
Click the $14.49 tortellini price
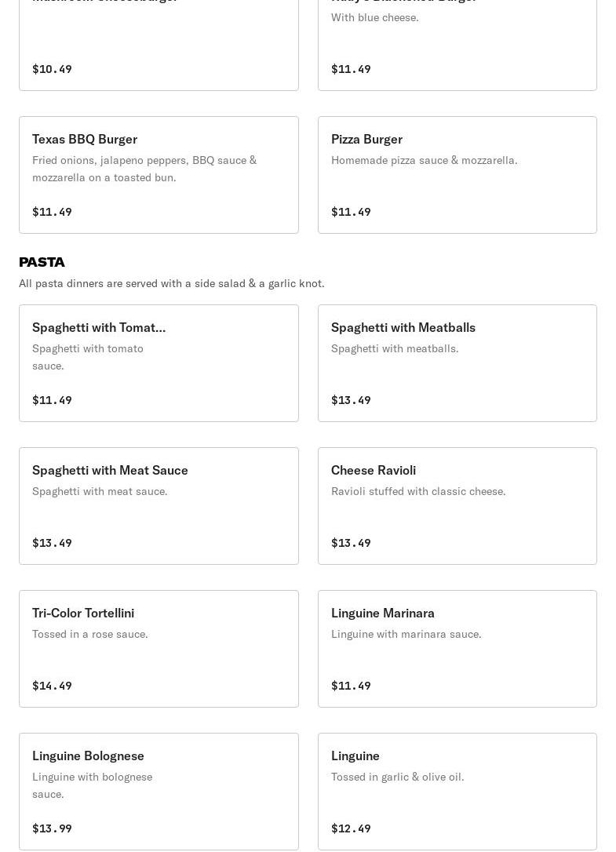pos(52,686)
